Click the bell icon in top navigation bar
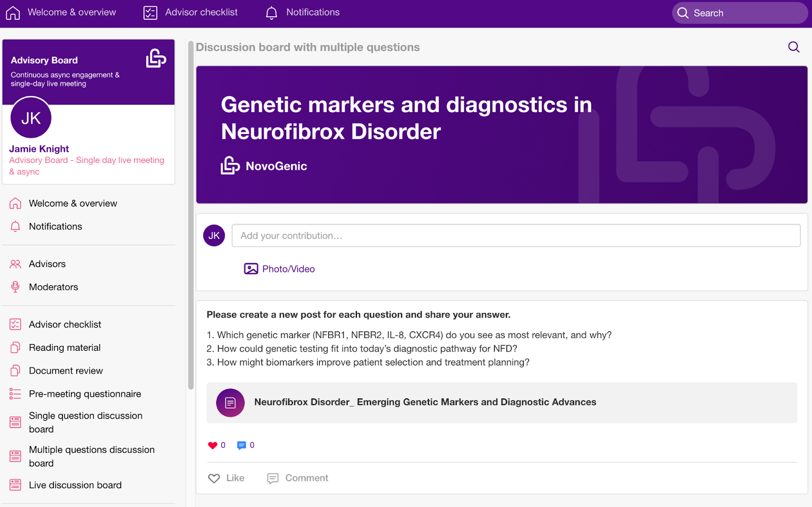The image size is (812, 507). click(272, 13)
